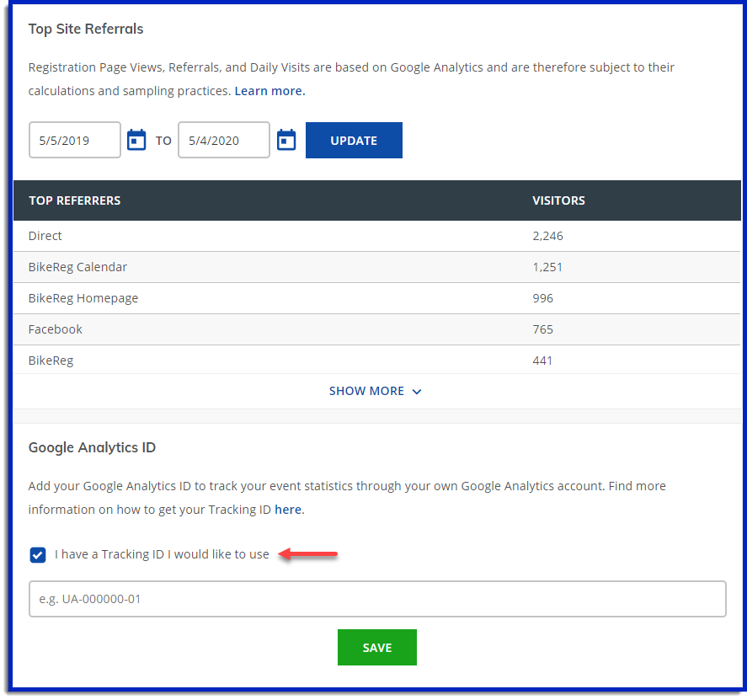The image size is (747, 700).
Task: Select the BikeReg Homepage referrer row
Action: (x=83, y=298)
